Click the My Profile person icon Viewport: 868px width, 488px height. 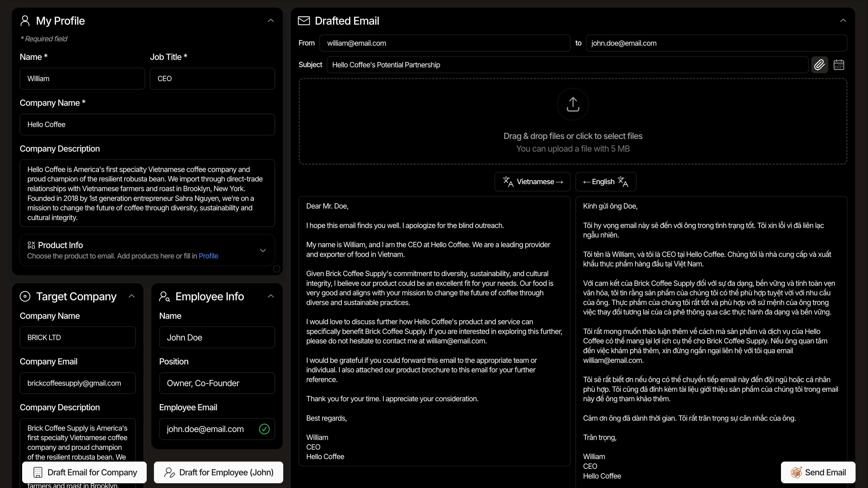point(25,21)
